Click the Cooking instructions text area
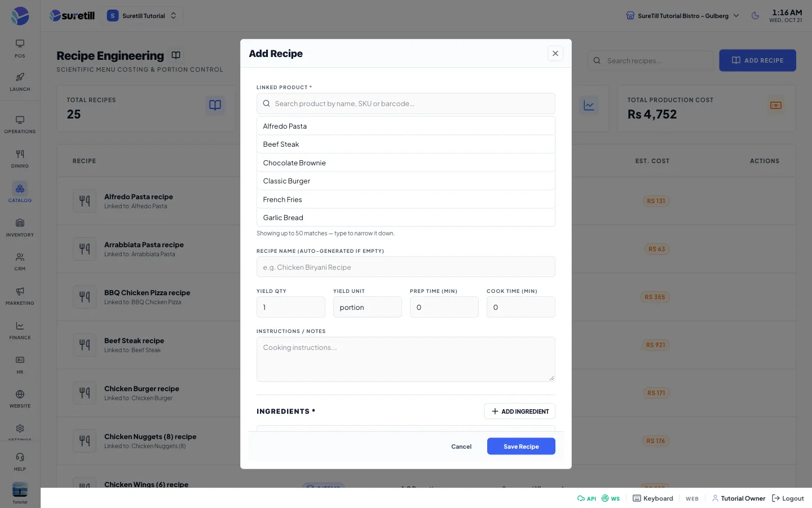This screenshot has width=812, height=508. [x=406, y=360]
